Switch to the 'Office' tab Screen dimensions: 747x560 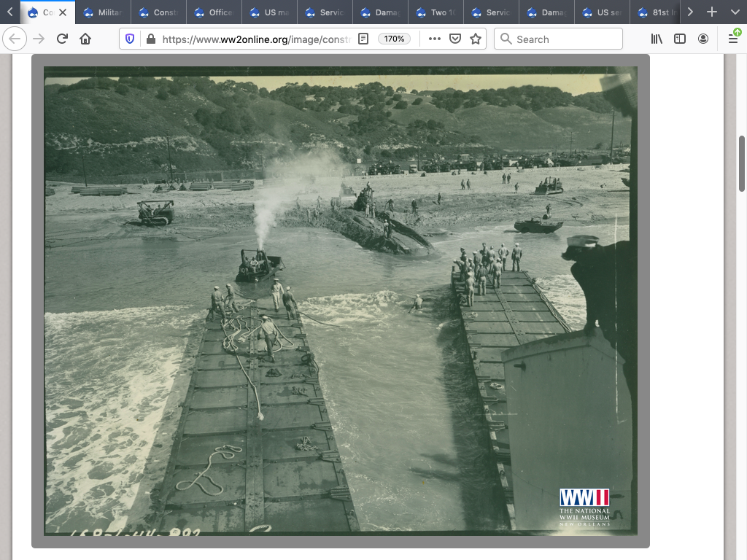pyautogui.click(x=216, y=12)
